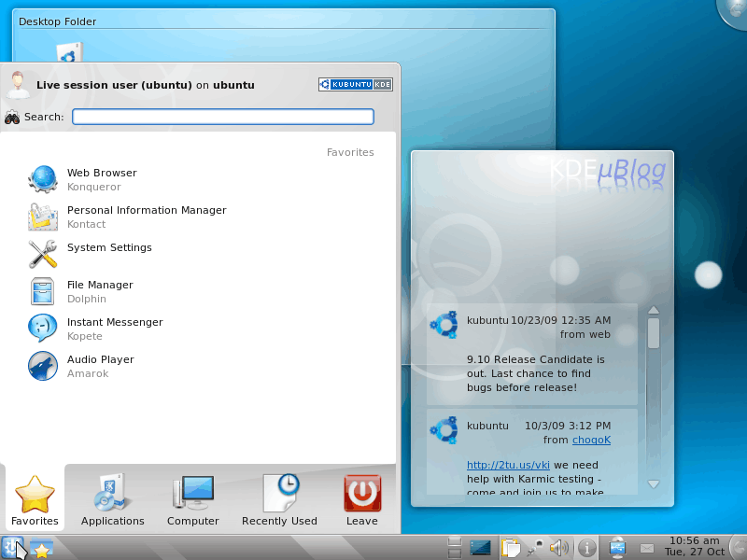Click the envelope icon in the panel
The height and width of the screenshot is (560, 747).
pos(647,549)
